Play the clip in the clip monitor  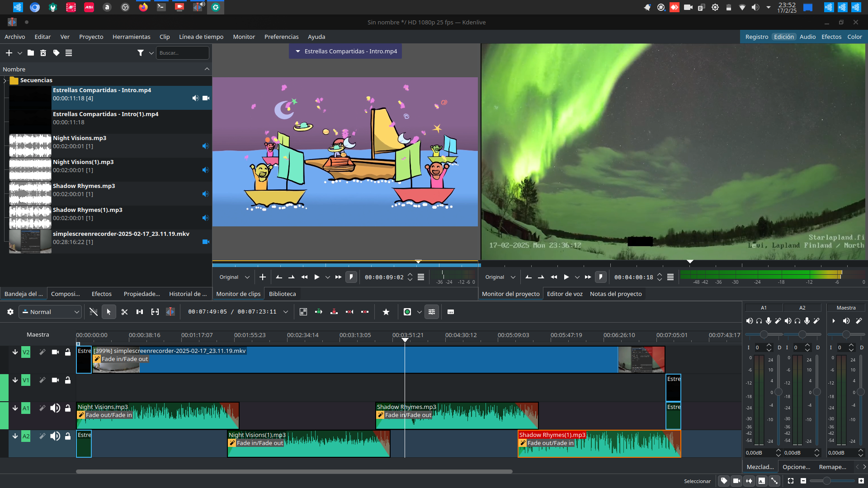[x=317, y=277]
